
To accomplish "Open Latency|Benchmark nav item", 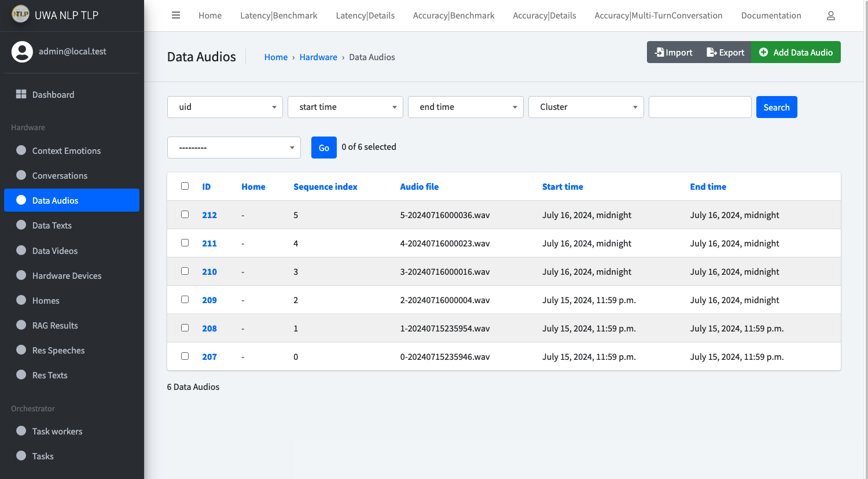I will click(279, 16).
